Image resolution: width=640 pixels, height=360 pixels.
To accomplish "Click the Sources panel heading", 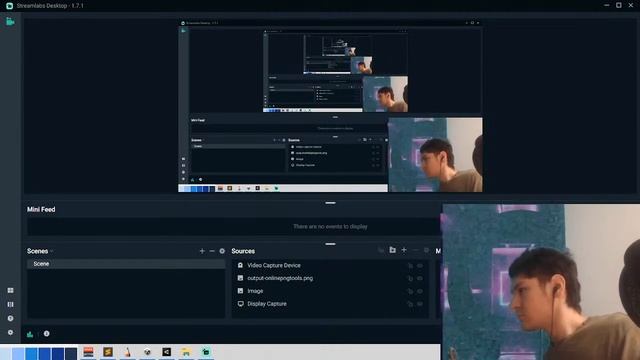I will tap(243, 251).
